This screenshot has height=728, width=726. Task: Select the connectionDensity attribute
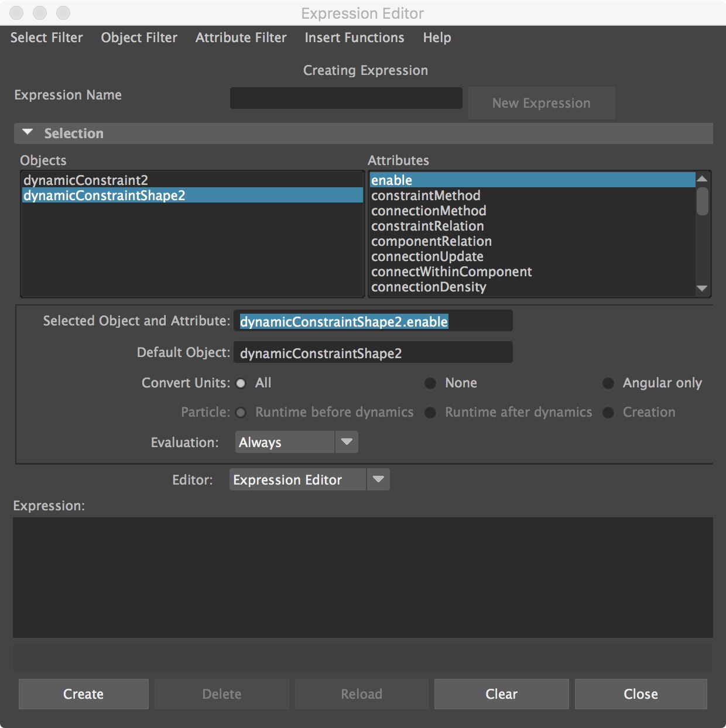pyautogui.click(x=429, y=287)
